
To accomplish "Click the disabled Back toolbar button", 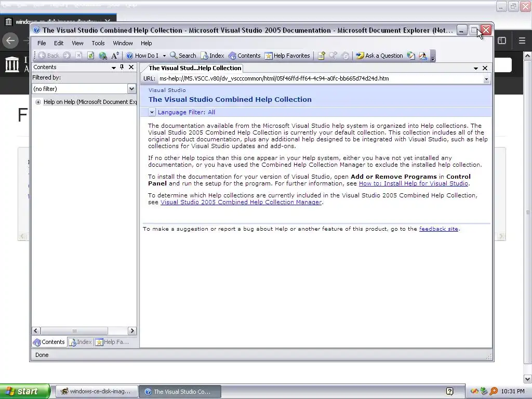I will coord(48,56).
